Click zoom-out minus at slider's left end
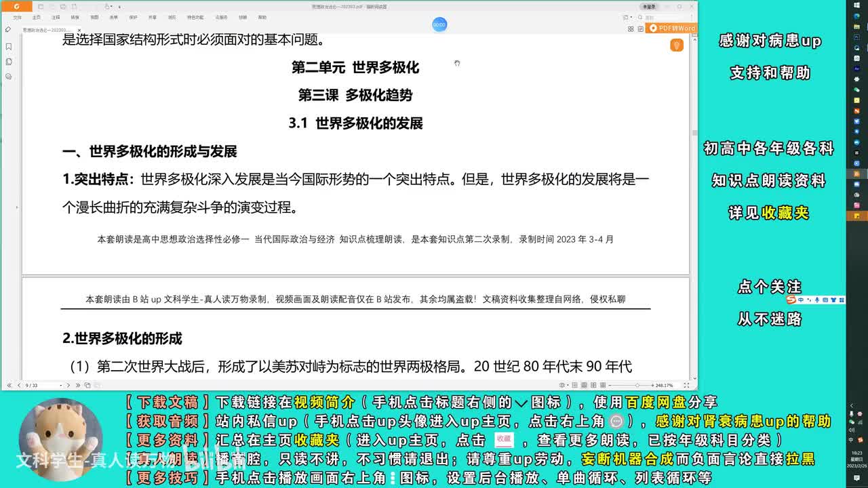 click(610, 385)
